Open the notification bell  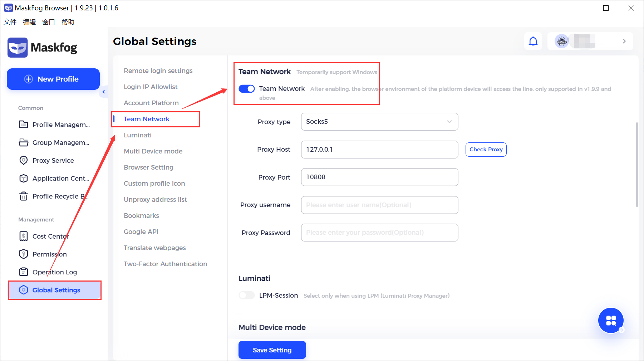(533, 42)
